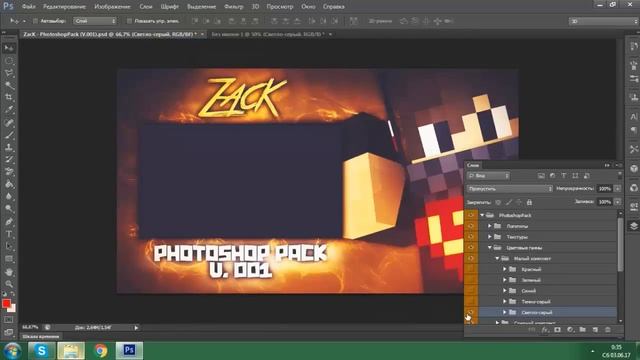Viewport: 640px width, 360px height.
Task: Collapse the PhotoshopPack group
Action: tap(482, 215)
